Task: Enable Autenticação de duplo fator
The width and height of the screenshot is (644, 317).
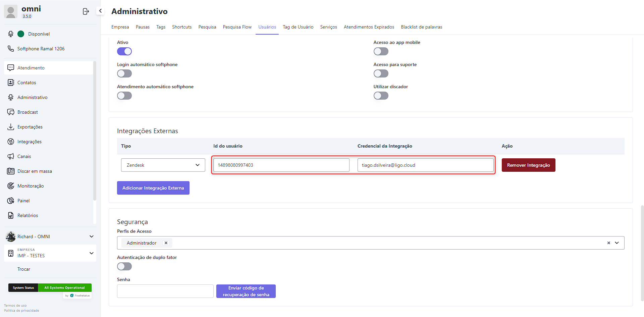Action: (x=124, y=266)
